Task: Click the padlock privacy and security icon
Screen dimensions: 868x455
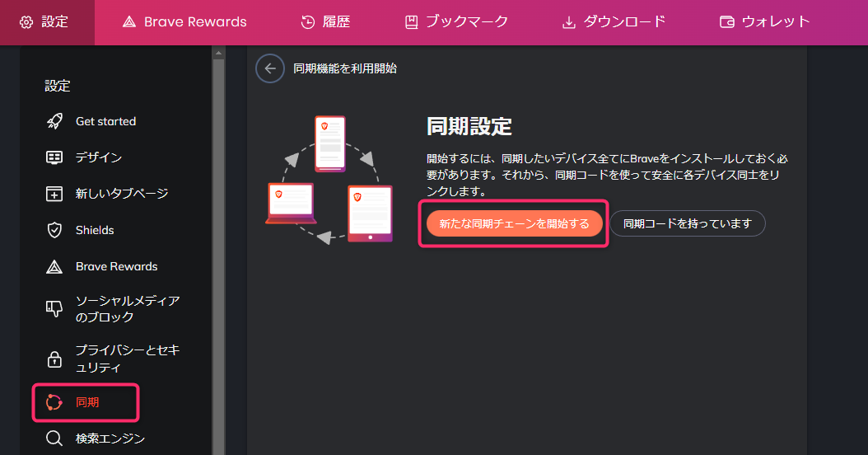Action: 54,359
